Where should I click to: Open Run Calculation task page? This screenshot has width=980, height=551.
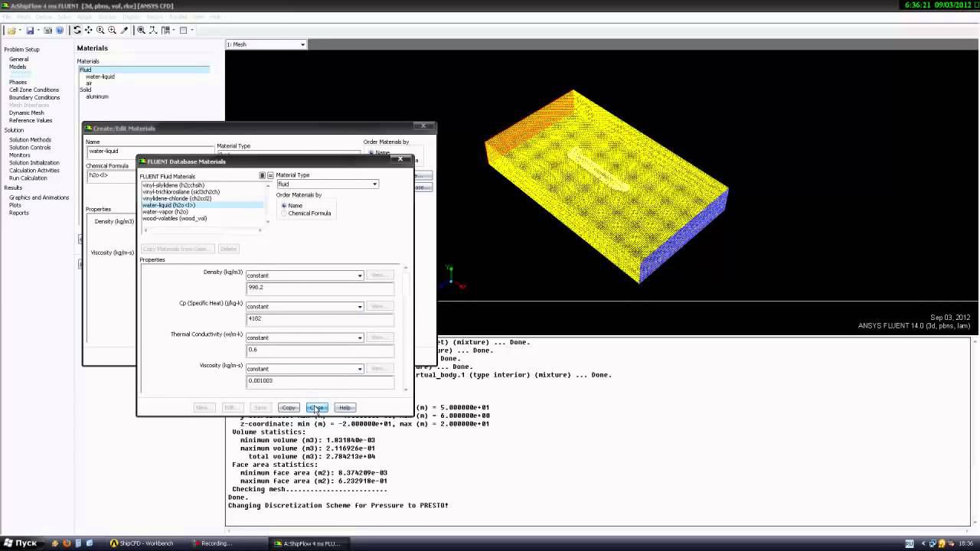tap(28, 178)
